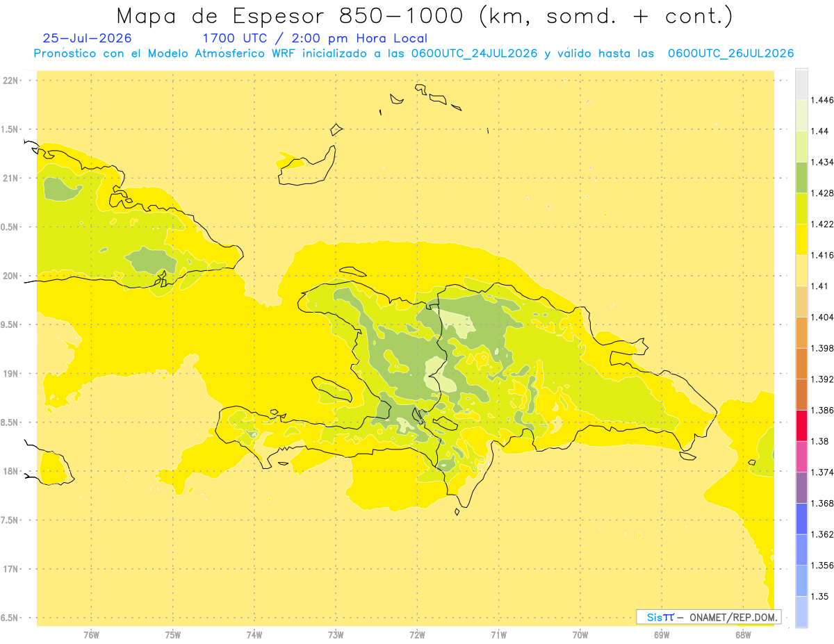Select the dark green legend band above 1.428

coord(801,177)
